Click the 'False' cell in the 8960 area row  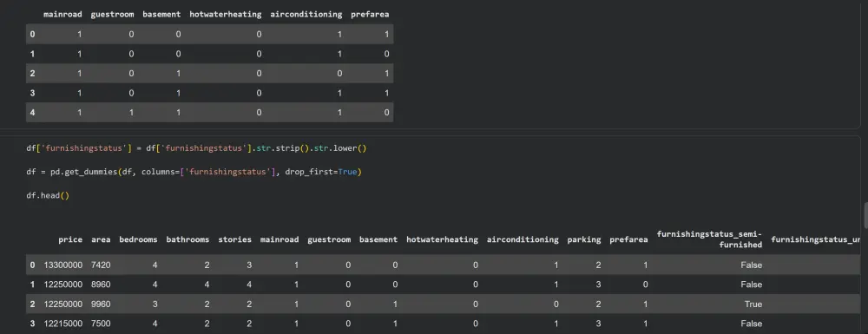tap(751, 285)
